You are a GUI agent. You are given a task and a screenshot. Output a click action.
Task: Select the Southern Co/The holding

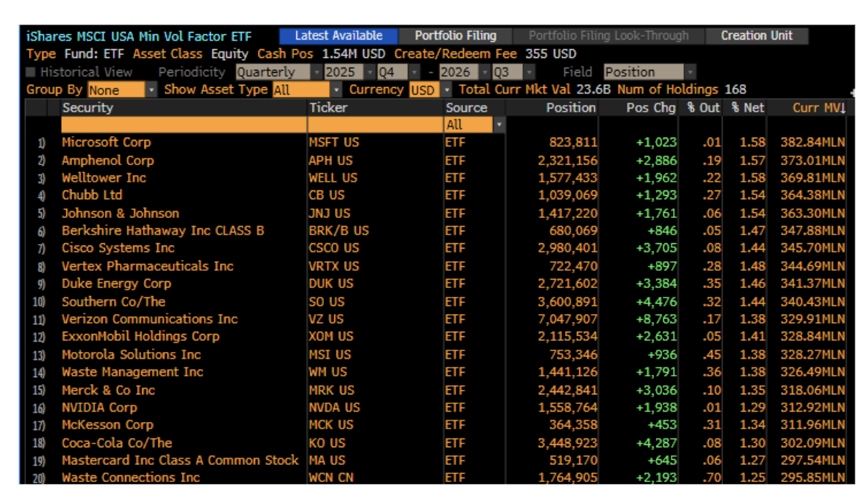pos(113,301)
